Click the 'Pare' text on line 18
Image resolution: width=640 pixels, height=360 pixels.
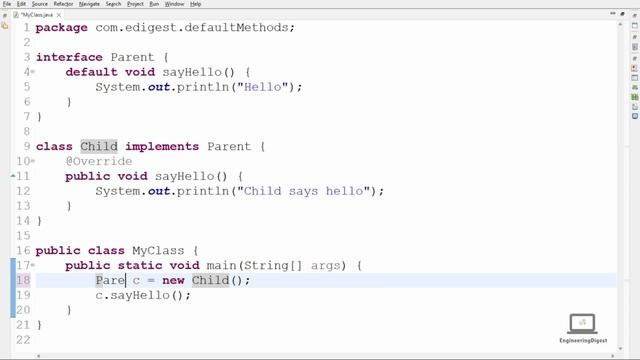tap(110, 280)
